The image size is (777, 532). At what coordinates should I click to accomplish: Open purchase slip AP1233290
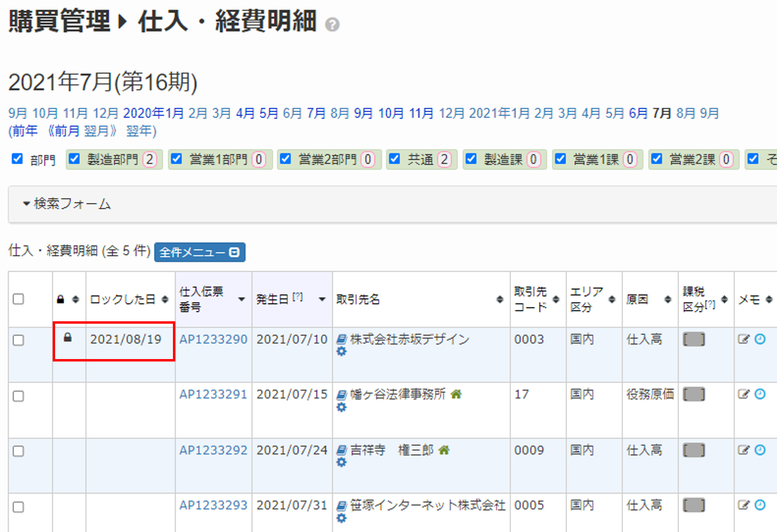pyautogui.click(x=213, y=339)
